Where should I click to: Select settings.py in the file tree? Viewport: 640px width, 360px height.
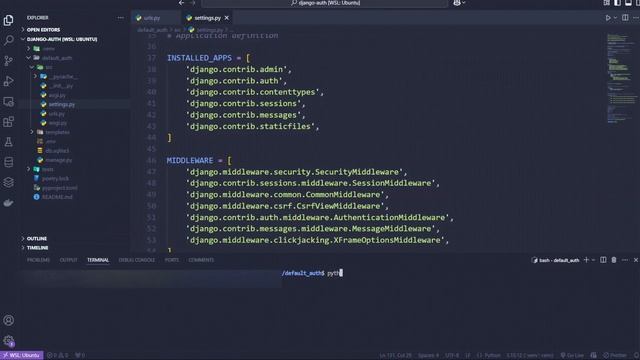point(62,104)
